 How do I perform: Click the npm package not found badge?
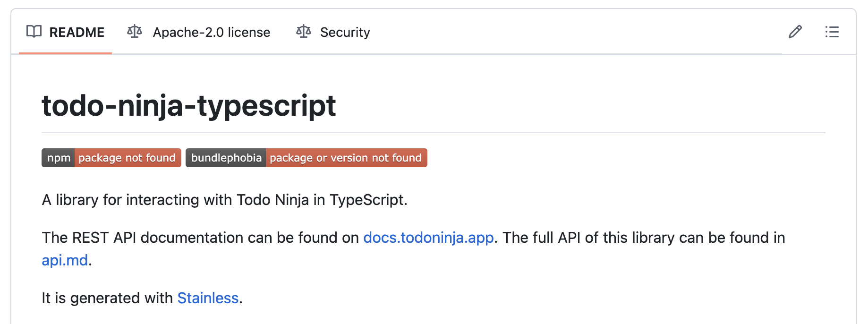click(x=111, y=158)
